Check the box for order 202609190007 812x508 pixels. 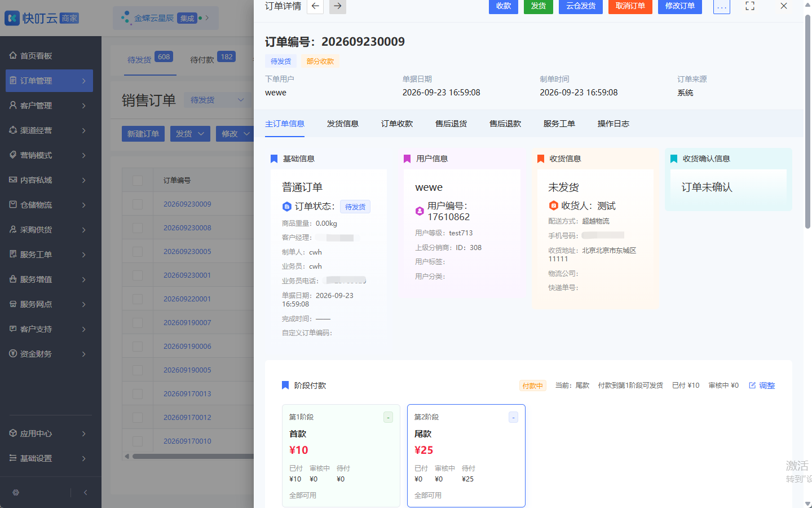138,323
